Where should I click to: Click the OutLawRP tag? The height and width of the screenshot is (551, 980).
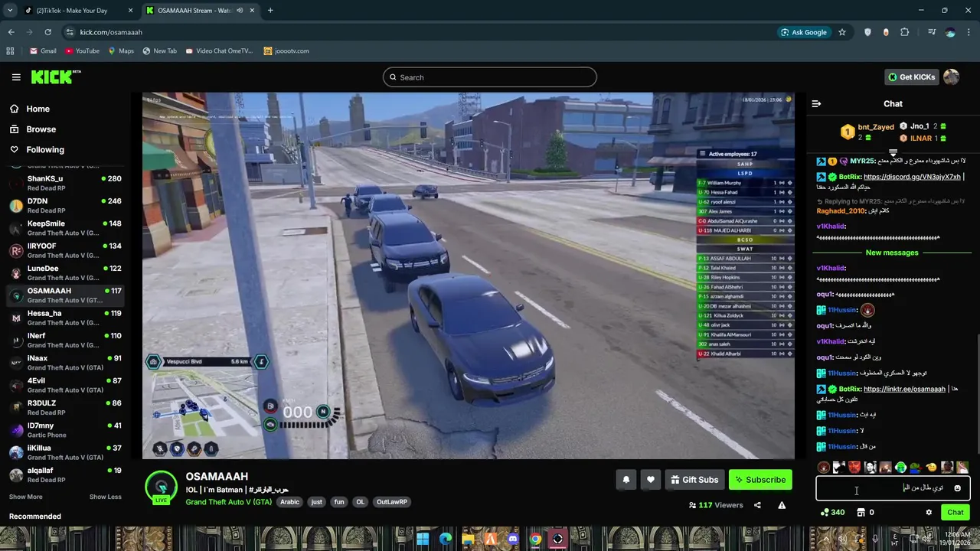[392, 502]
